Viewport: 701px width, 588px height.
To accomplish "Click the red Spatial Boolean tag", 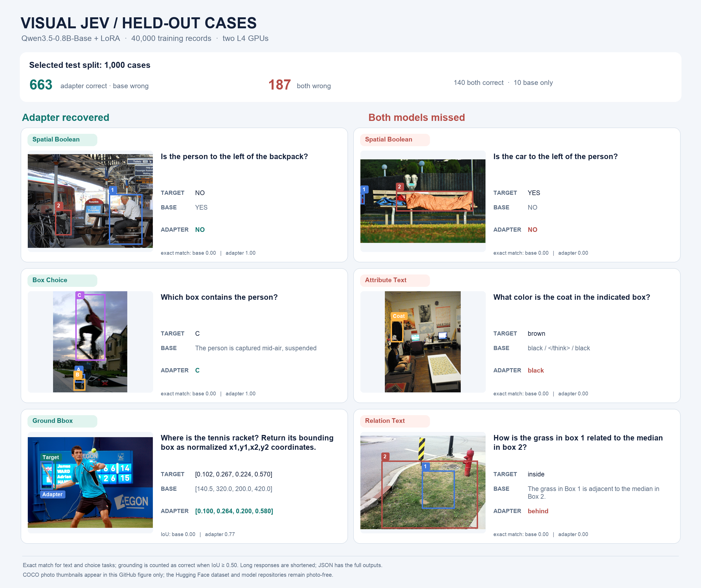I will point(395,140).
